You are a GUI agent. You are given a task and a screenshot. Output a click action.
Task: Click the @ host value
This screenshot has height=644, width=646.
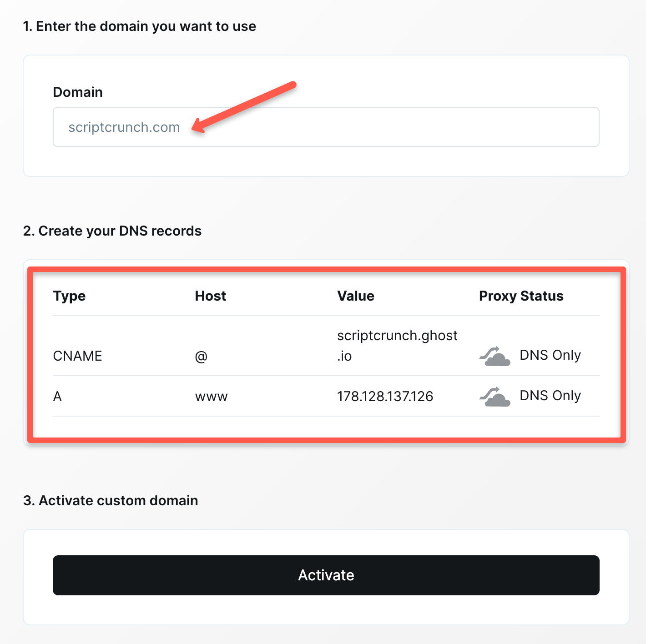click(201, 356)
